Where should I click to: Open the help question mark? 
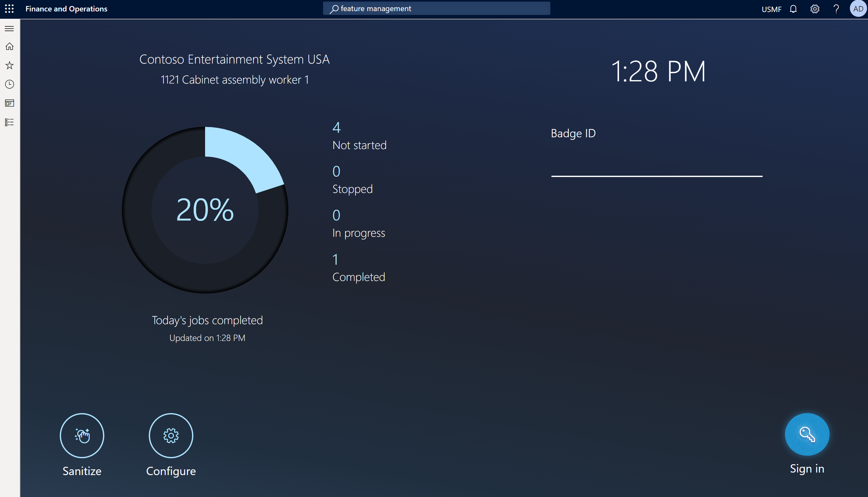coord(836,9)
